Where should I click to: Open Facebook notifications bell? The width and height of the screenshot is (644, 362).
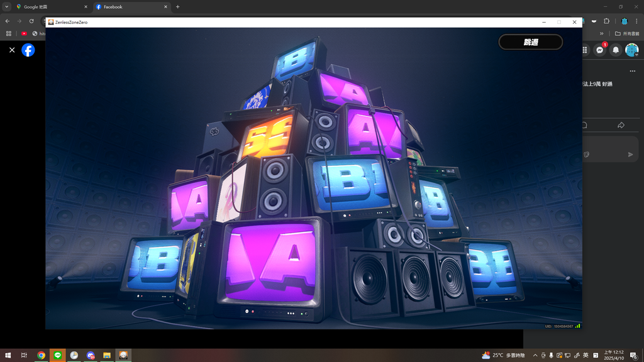coord(616,50)
